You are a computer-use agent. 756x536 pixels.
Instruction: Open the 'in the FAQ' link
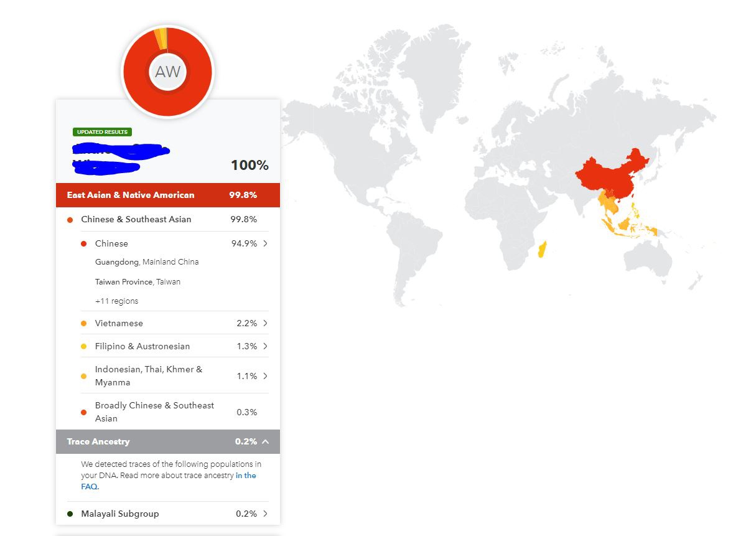246,476
